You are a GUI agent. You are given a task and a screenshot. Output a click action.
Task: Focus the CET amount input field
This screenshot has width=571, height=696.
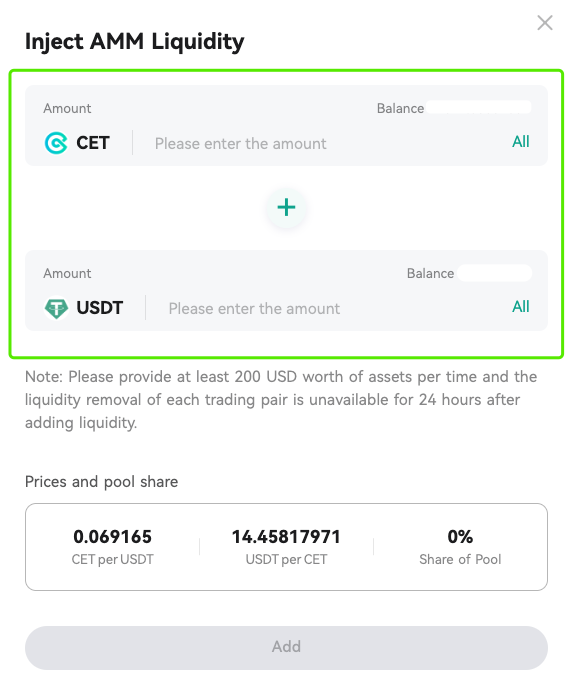point(326,143)
